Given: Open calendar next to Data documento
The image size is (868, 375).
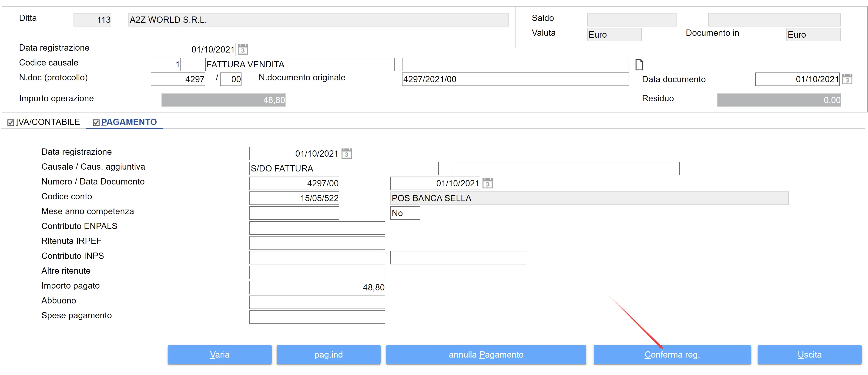Looking at the screenshot, I should click(x=847, y=79).
